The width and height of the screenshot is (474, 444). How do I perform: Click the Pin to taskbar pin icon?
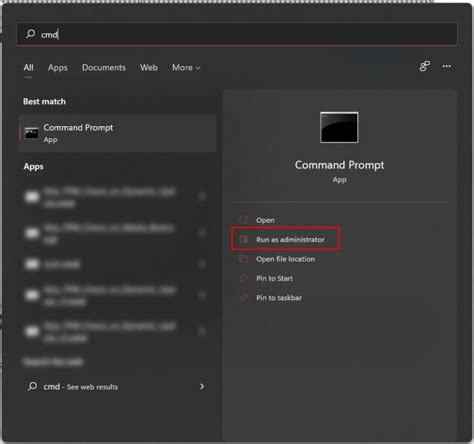tap(244, 297)
